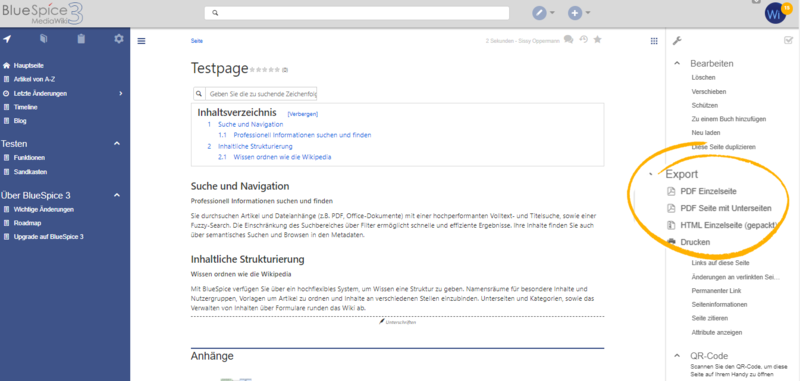This screenshot has height=381, width=800.
Task: Open Attribute anzeigen
Action: pos(716,333)
